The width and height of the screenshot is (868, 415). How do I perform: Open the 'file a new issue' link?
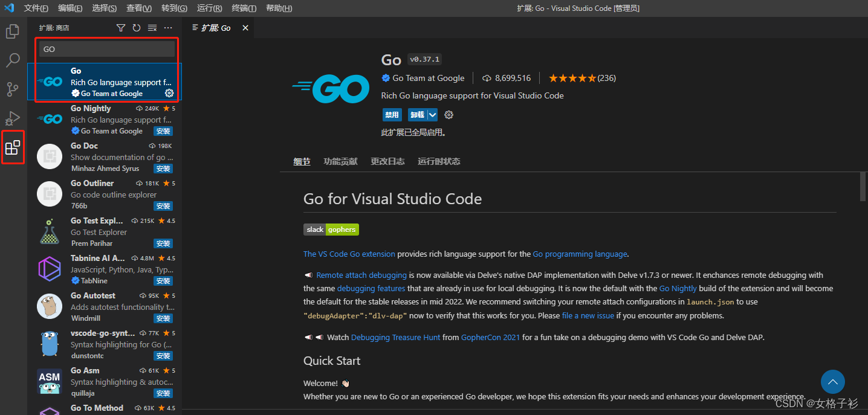point(588,315)
